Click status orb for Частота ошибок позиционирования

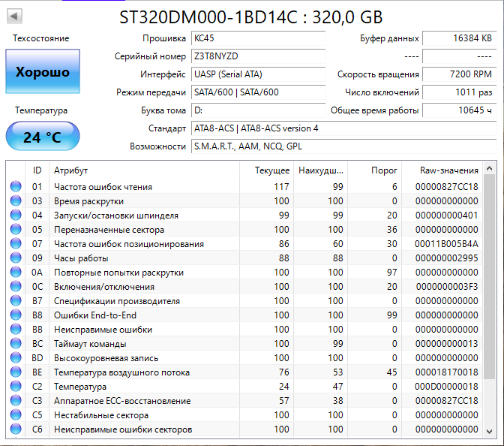pos(16,243)
